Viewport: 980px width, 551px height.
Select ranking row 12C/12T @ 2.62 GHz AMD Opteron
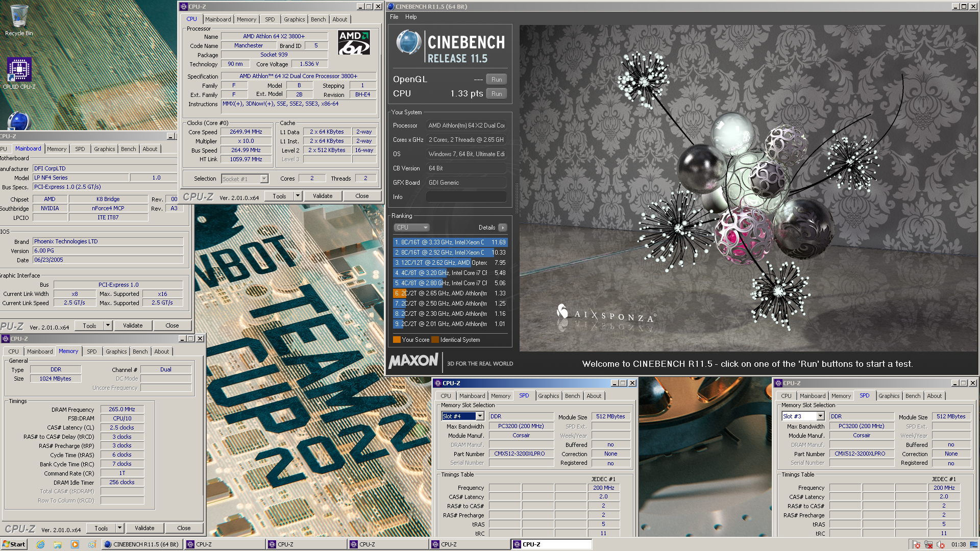pos(450,263)
